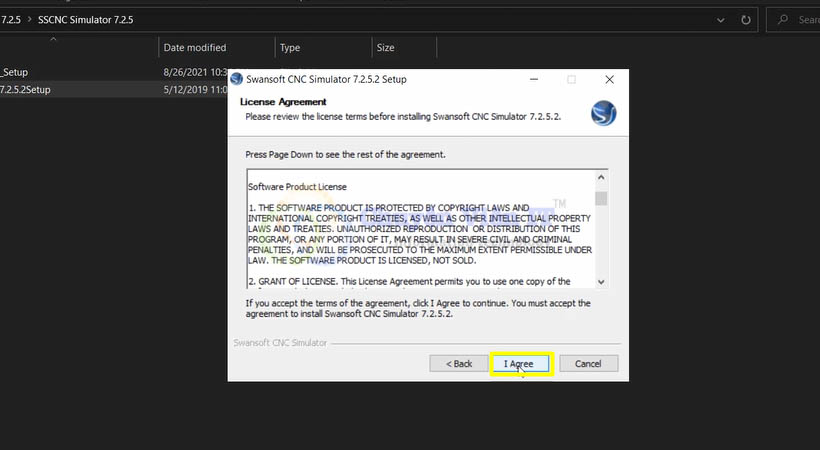
Task: Refresh the SSCNC Simulator 7.2.5 folder
Action: (x=746, y=19)
